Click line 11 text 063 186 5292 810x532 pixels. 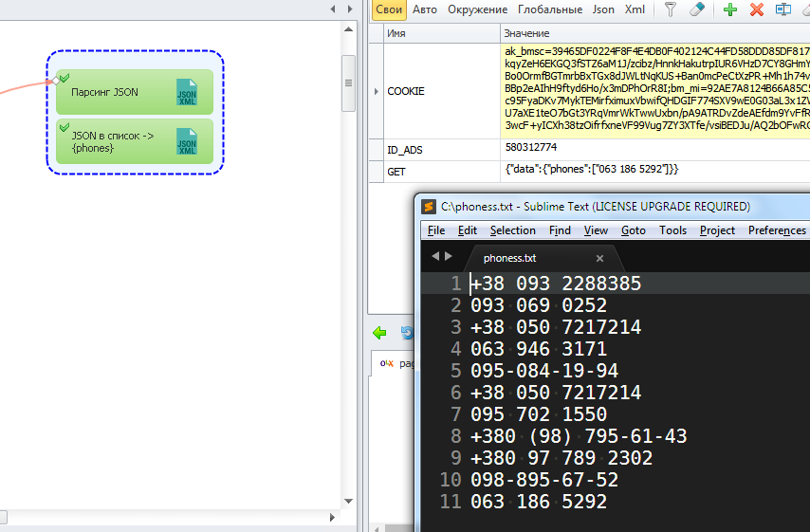[x=539, y=502]
